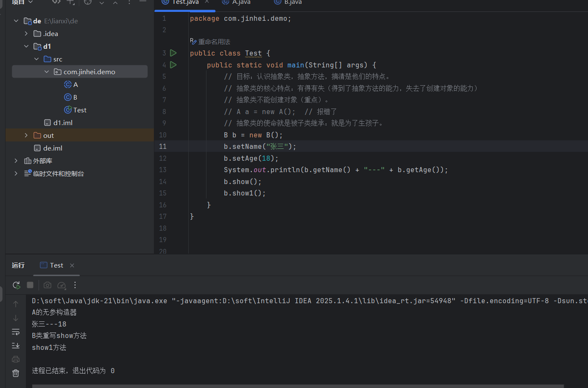
Task: Click console output 'show1方法'
Action: point(49,348)
